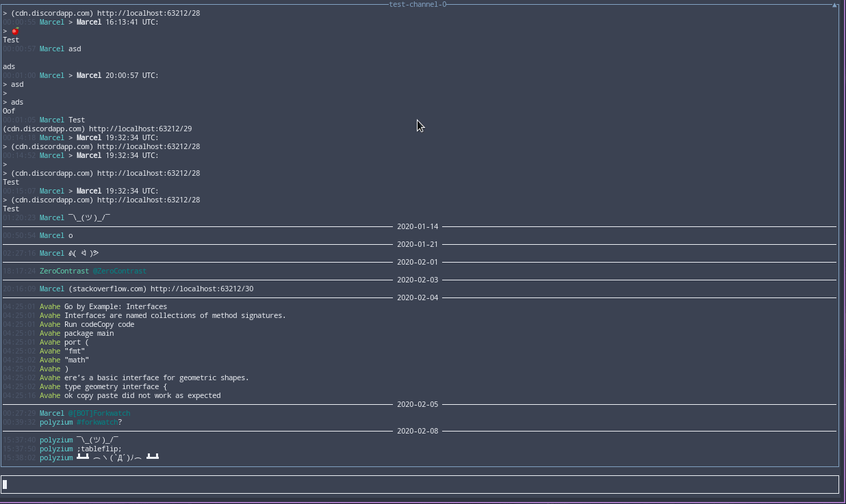Click Marcel's shrug kaomoji message
The width and height of the screenshot is (846, 504).
88,217
